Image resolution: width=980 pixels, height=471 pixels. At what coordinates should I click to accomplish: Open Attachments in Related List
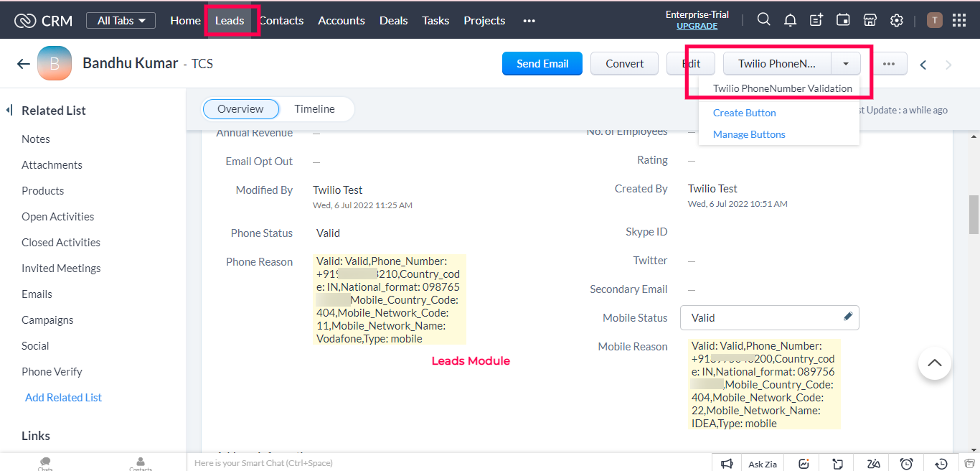pos(52,164)
